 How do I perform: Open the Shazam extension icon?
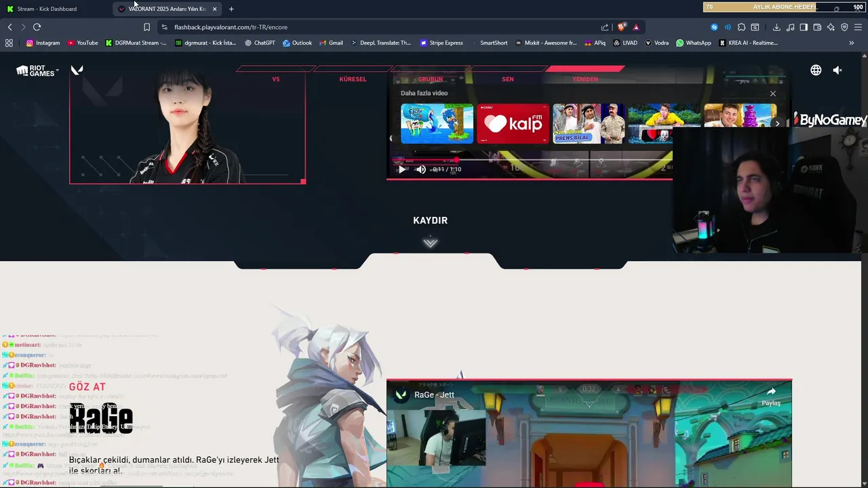pos(714,27)
